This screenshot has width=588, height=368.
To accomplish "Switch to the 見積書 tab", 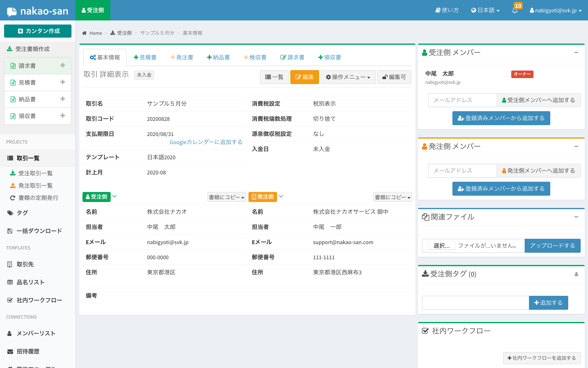I will point(145,57).
